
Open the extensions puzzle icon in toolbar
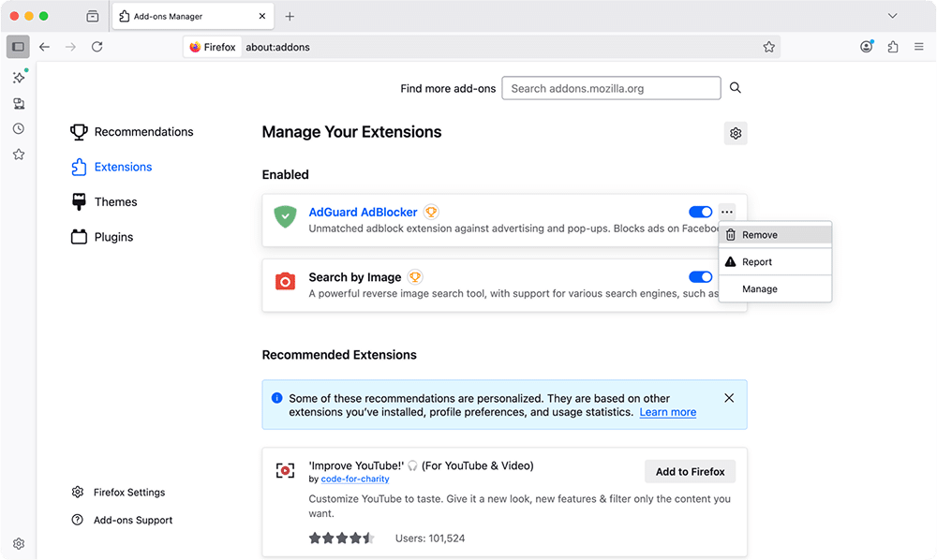tap(892, 47)
